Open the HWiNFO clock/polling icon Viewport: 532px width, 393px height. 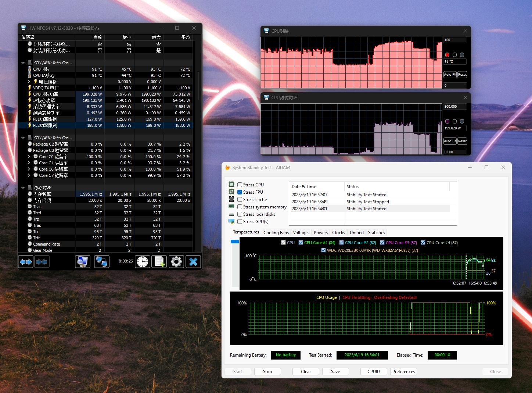click(142, 261)
